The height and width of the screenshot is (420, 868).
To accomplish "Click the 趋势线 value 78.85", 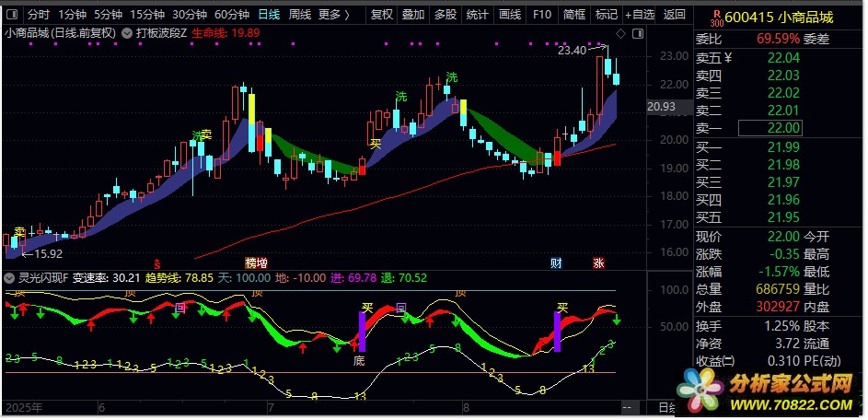I will pyautogui.click(x=197, y=277).
